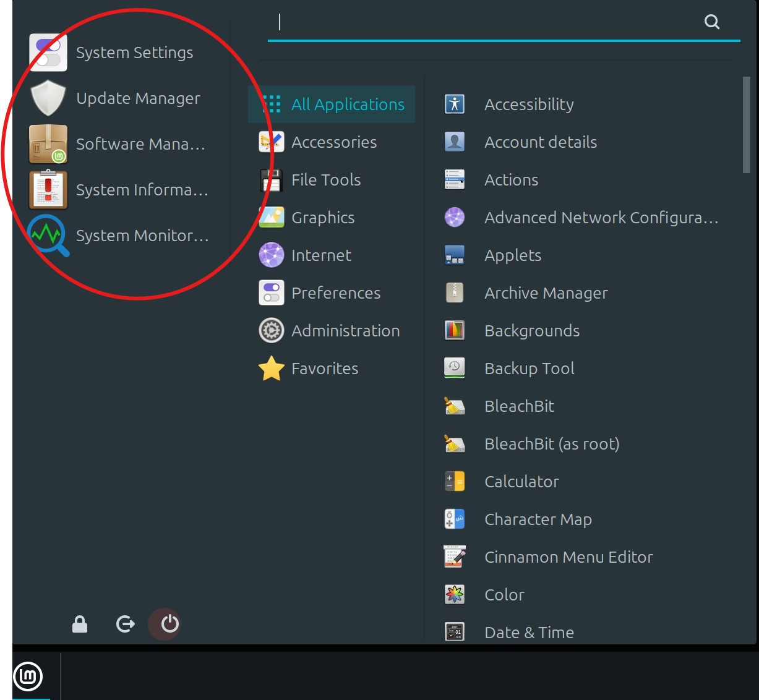Click the "Advanced Network Configura…" label
Image resolution: width=759 pixels, height=700 pixels.
coord(601,218)
